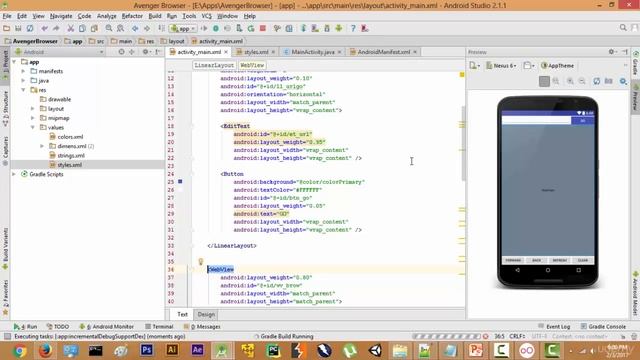Switch to the styles.xml editor tab
Screen dimensions: 640x360
tap(256, 52)
